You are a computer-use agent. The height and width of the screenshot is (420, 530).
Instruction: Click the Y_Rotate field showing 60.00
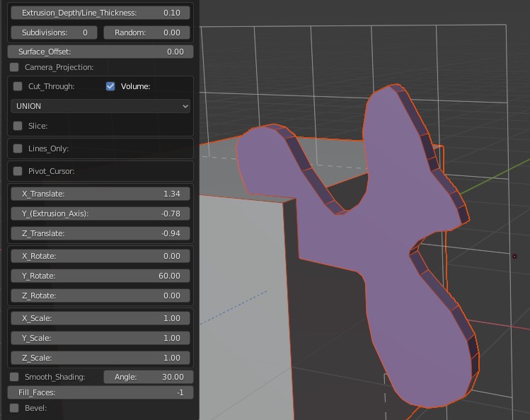click(100, 276)
